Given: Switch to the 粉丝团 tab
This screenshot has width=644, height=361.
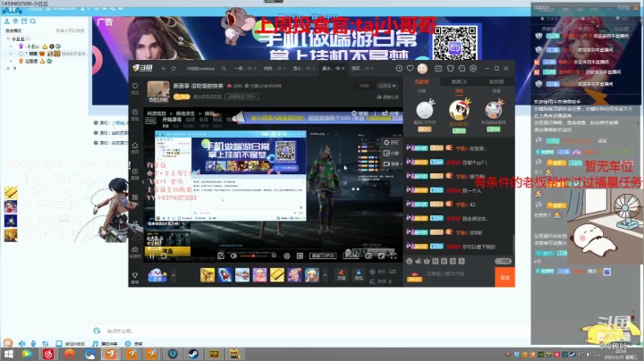Looking at the screenshot, I should pos(496,81).
